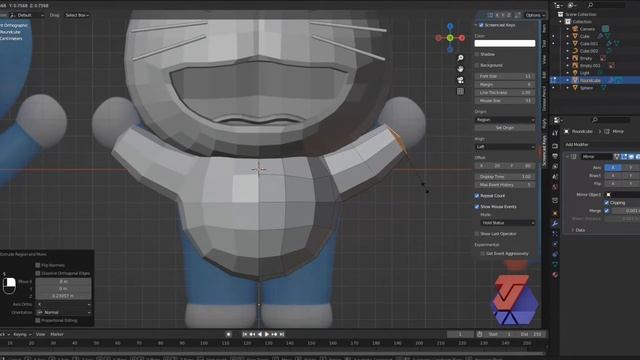Screen dimensions: 640x360
Task: Click the navigation gizmo green Y axis
Action: 450,38
